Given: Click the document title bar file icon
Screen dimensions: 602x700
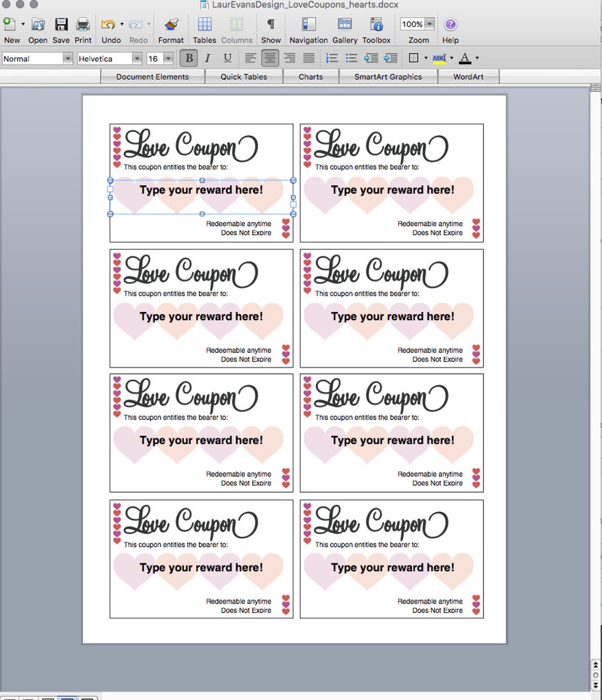Looking at the screenshot, I should [x=204, y=5].
